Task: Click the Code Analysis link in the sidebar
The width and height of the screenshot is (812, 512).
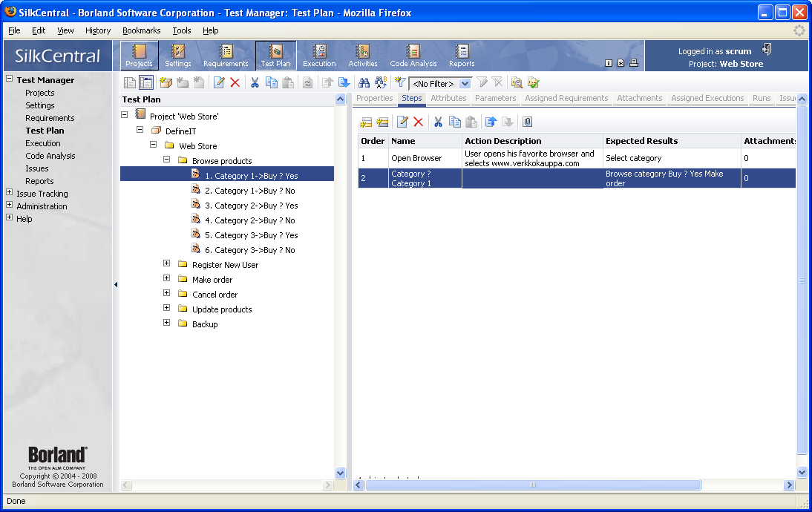Action: pyautogui.click(x=50, y=156)
